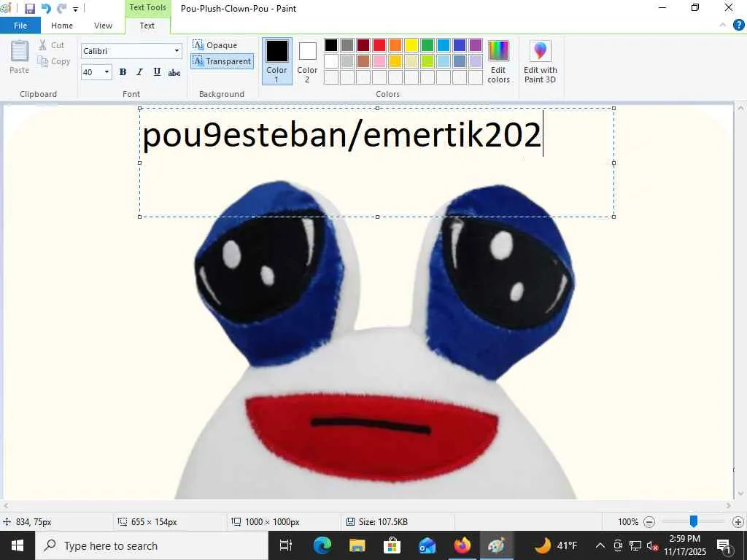Pick the dark red color swatch
The image size is (747, 560).
[363, 45]
